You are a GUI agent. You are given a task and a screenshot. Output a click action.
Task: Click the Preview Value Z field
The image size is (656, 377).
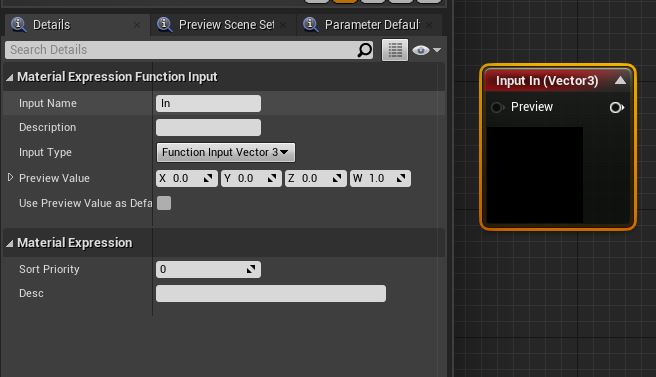pyautogui.click(x=316, y=179)
